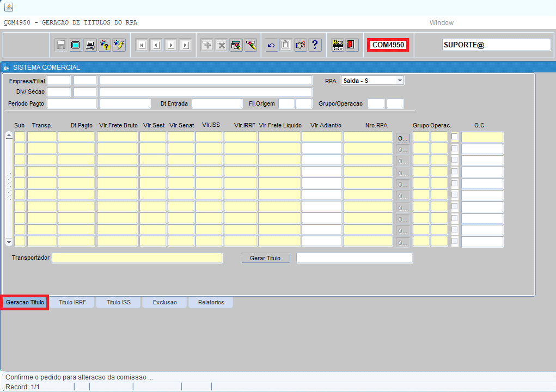This screenshot has width=556, height=392.
Task: Tick the checkbox in the third grid row
Action: point(455,160)
